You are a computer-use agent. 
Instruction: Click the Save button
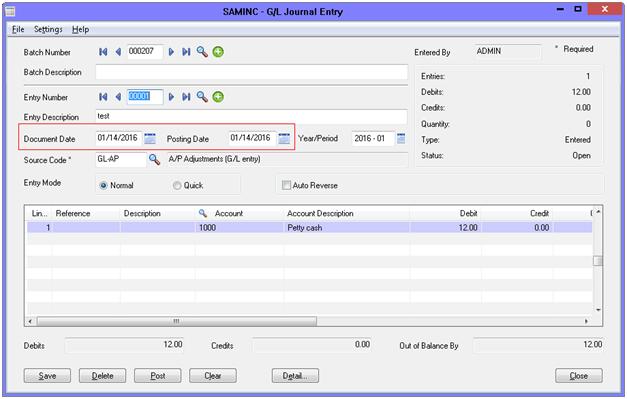[47, 376]
